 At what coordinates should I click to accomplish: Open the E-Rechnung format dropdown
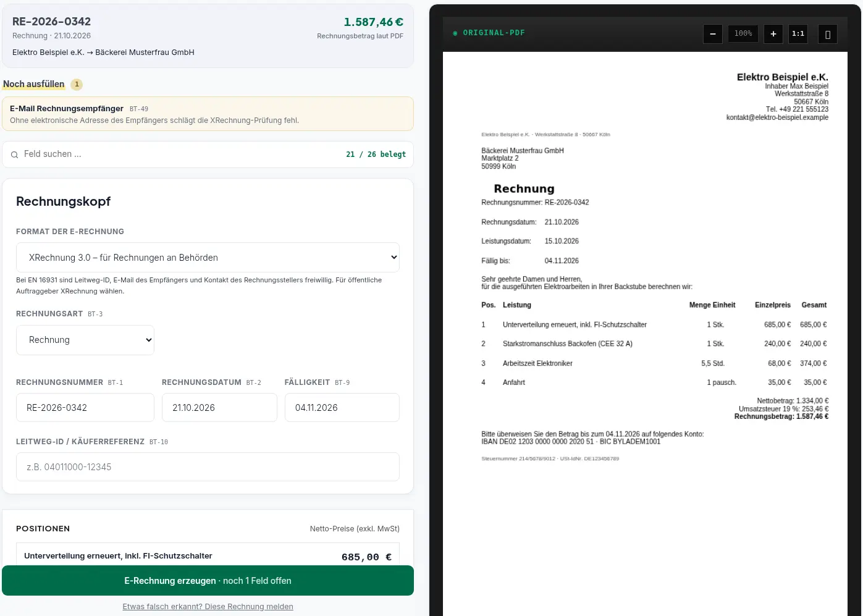[208, 258]
